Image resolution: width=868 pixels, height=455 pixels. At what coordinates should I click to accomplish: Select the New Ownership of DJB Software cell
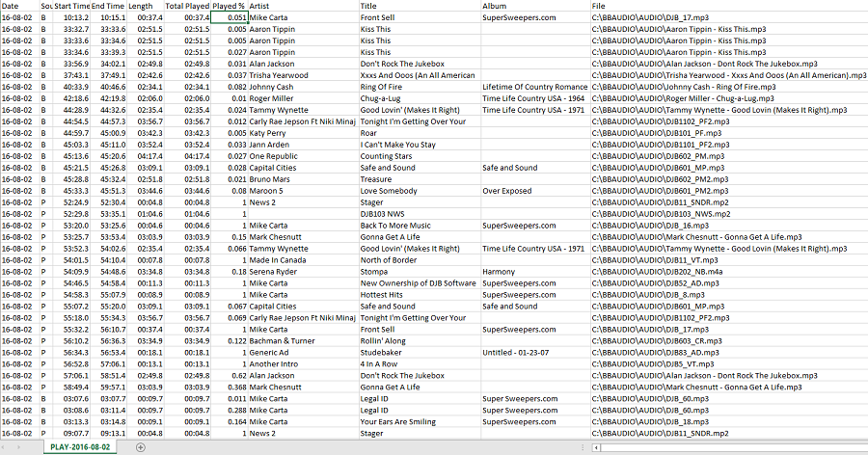coord(420,283)
